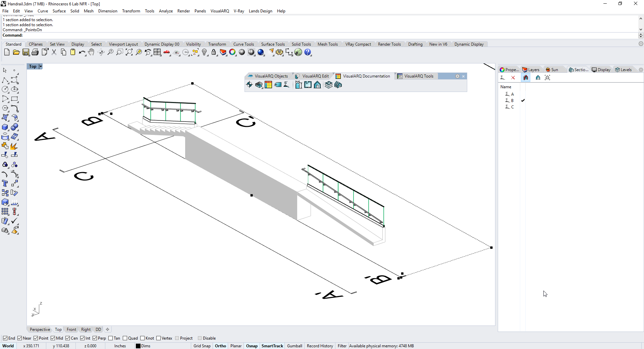Image resolution: width=644 pixels, height=349 pixels.
Task: Toggle the Mid osnap checkbox
Action: click(53, 338)
